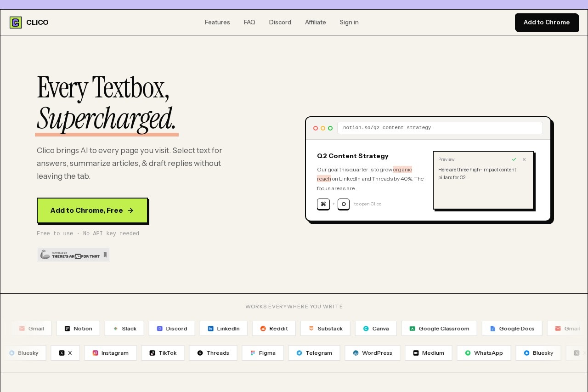Open the Features page from the navigation
This screenshot has height=392, width=588.
tap(217, 22)
